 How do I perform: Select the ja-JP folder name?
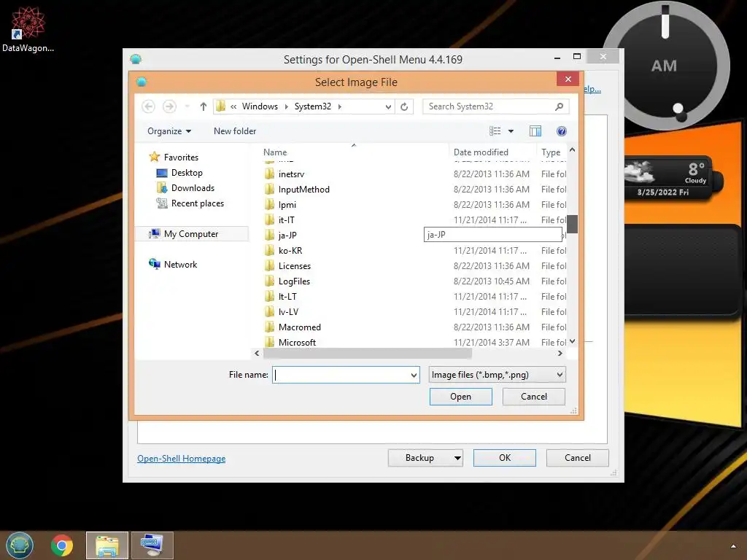287,236
